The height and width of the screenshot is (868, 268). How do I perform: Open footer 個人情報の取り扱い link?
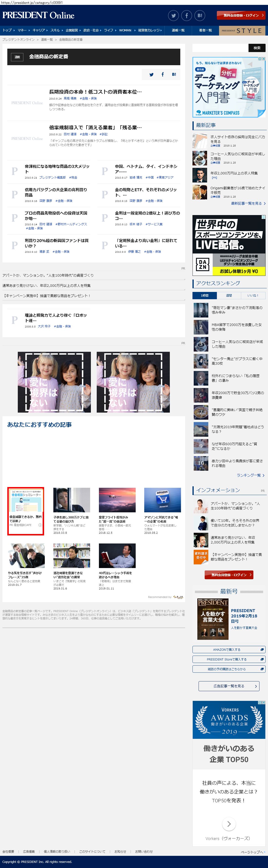pyautogui.click(x=57, y=851)
